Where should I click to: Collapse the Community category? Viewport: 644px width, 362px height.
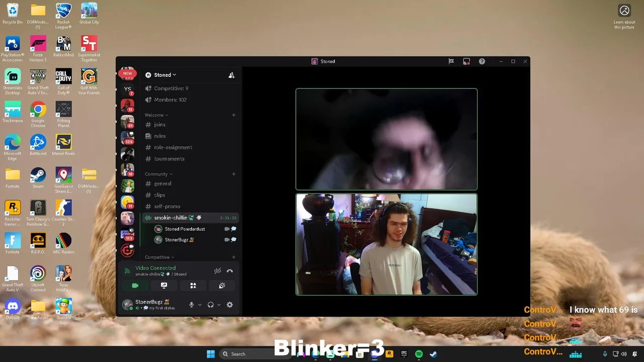158,174
